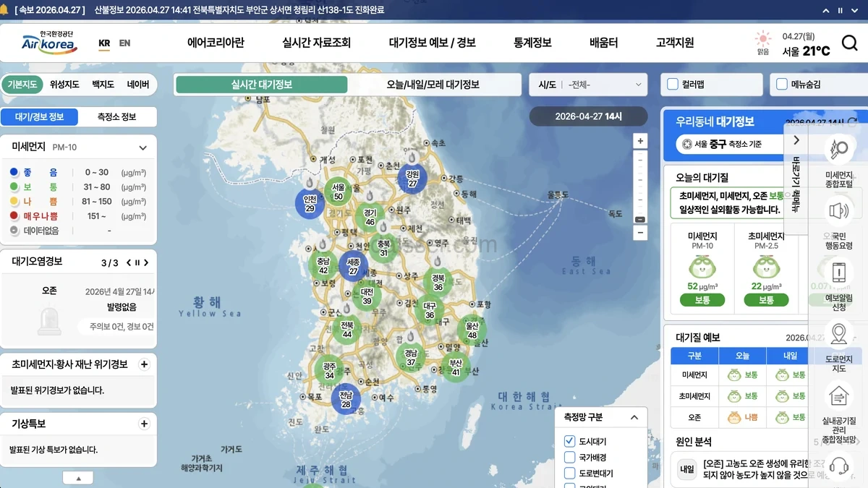The width and height of the screenshot is (868, 488).
Task: Collapse the 바로가기 퀵메뉴 side panel arrow
Action: 796,140
